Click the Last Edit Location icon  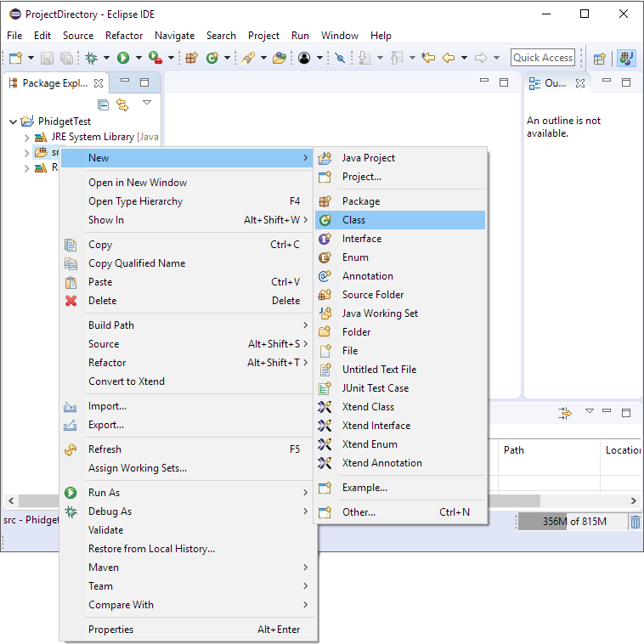pyautogui.click(x=428, y=58)
